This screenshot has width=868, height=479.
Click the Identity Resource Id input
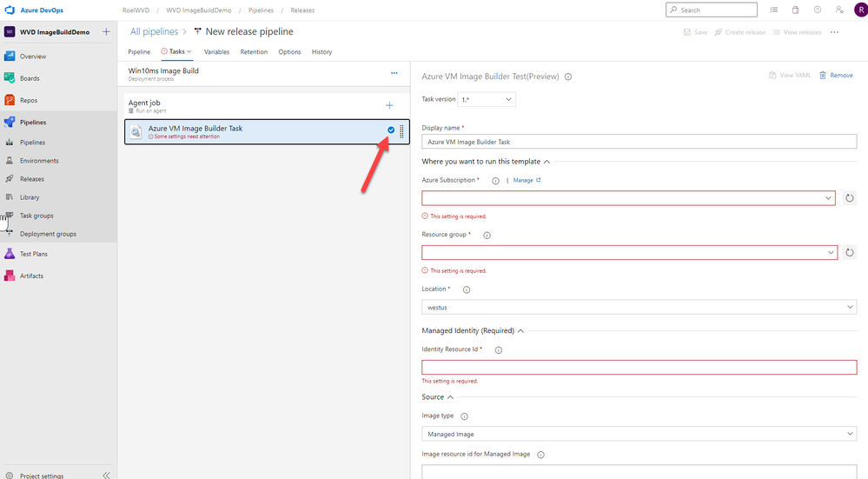pyautogui.click(x=639, y=367)
